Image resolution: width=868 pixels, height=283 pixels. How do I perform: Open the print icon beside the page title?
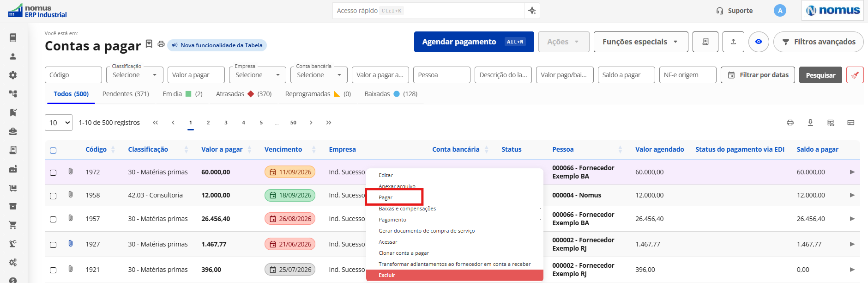[161, 44]
